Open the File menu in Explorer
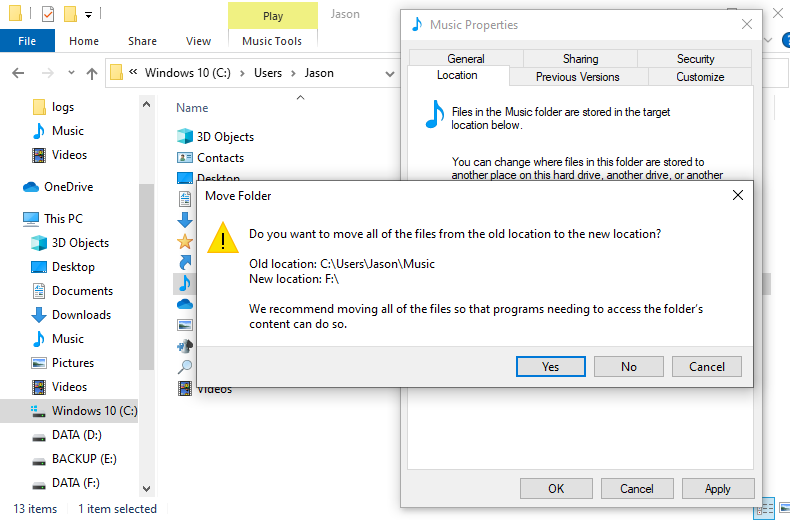 click(x=27, y=41)
